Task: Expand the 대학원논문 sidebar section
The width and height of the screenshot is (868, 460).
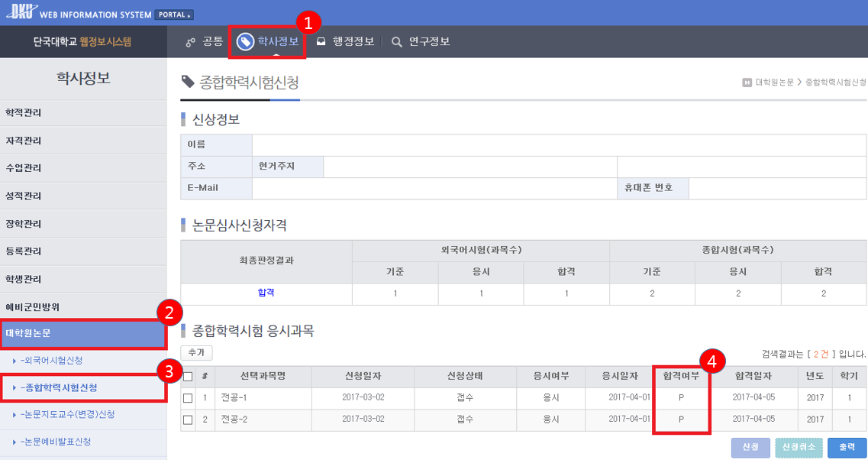Action: click(x=82, y=333)
